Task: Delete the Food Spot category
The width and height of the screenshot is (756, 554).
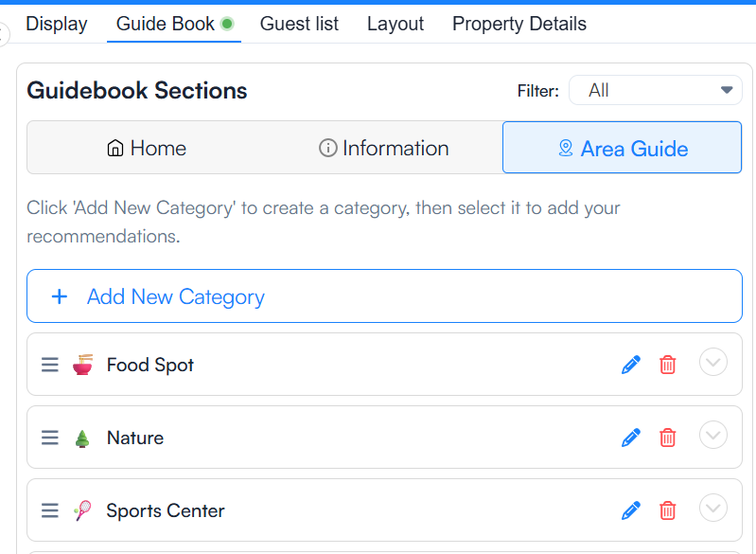Action: (668, 365)
